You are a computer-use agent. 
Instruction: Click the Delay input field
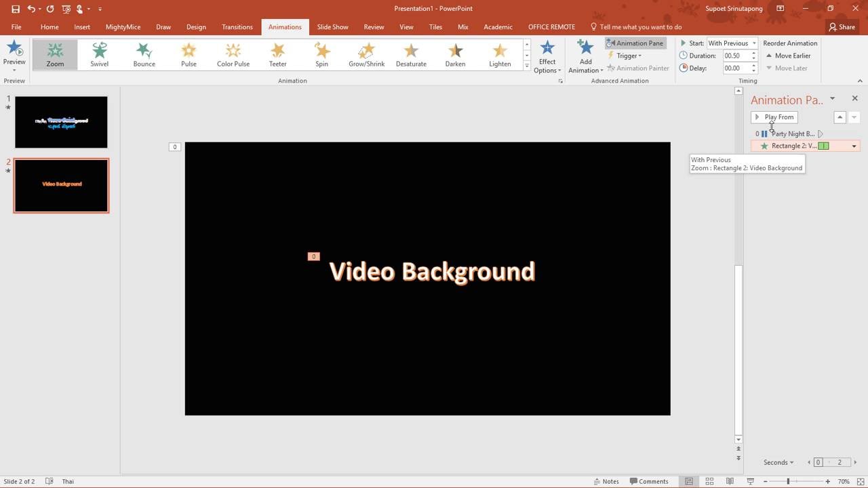point(736,68)
